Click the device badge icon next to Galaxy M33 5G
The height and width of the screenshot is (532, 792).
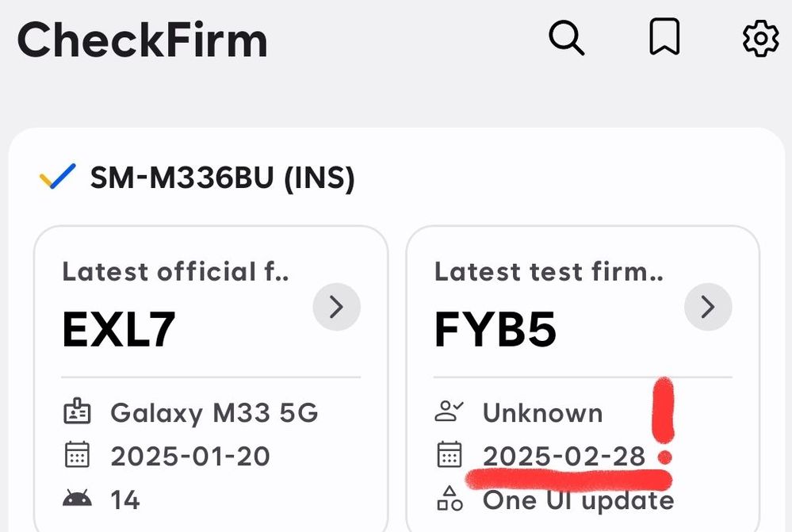coord(77,411)
